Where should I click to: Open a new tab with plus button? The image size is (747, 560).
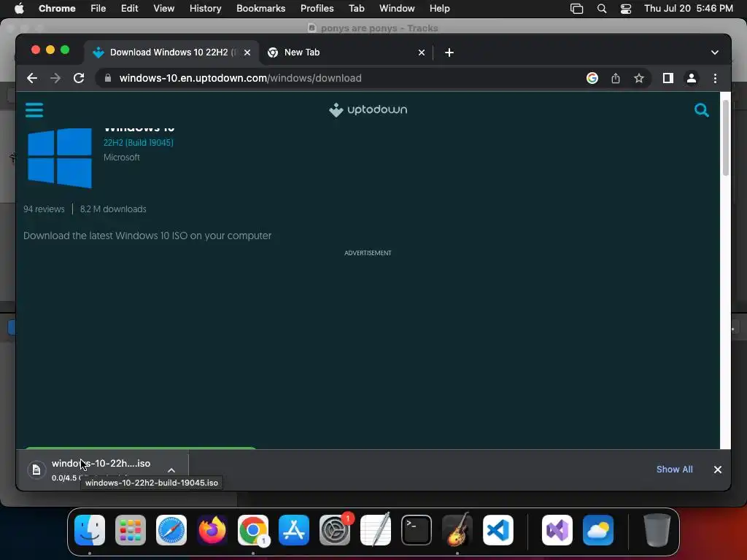pos(449,52)
